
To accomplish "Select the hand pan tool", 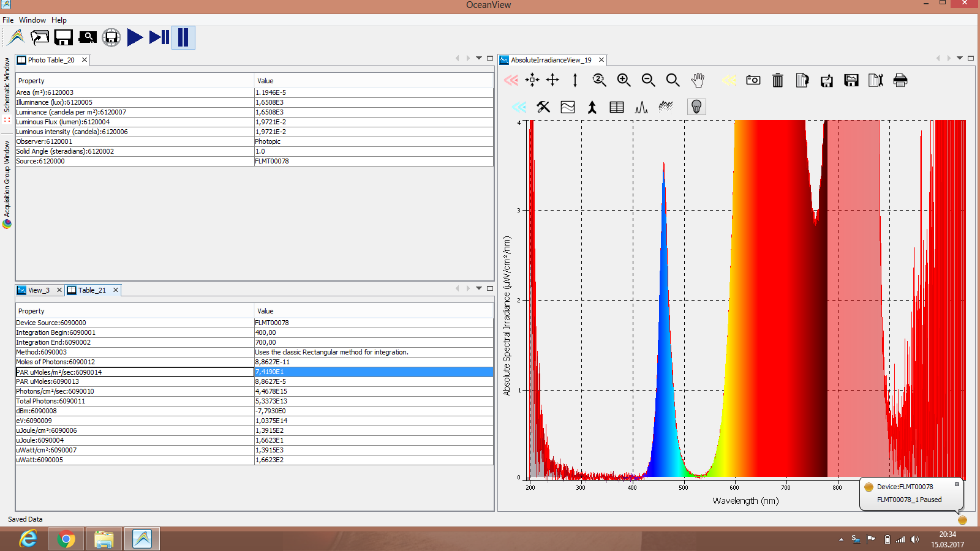I will 697,80.
